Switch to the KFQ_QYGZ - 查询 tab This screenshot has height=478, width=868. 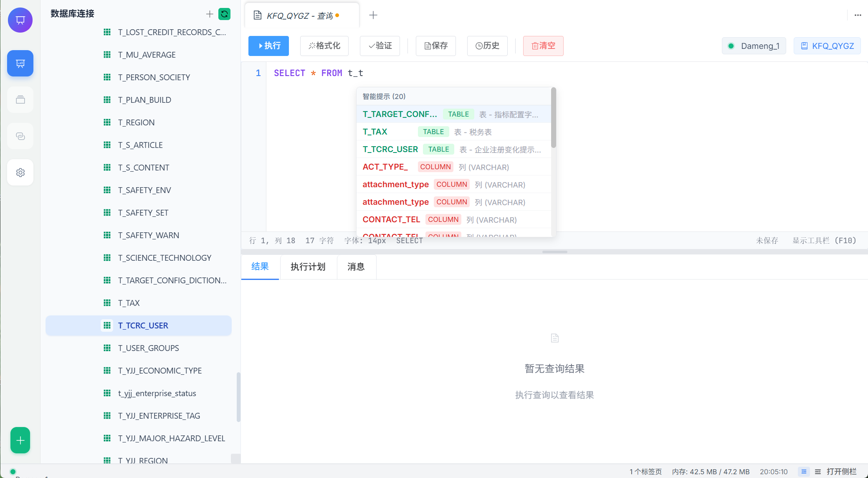point(302,15)
